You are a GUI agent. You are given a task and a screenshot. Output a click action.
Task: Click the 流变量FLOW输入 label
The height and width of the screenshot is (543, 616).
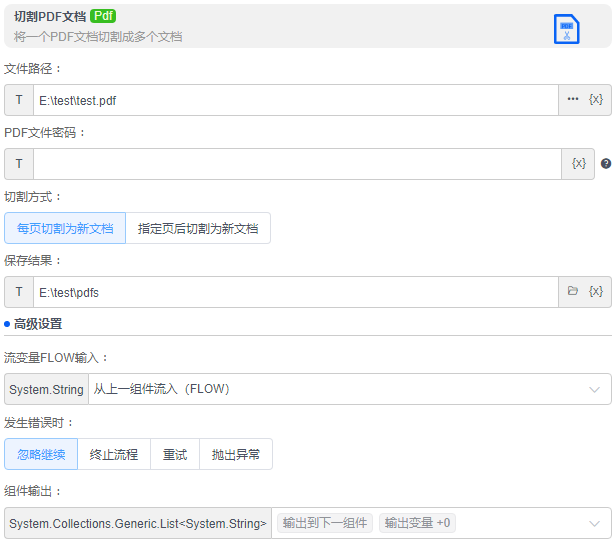point(55,358)
